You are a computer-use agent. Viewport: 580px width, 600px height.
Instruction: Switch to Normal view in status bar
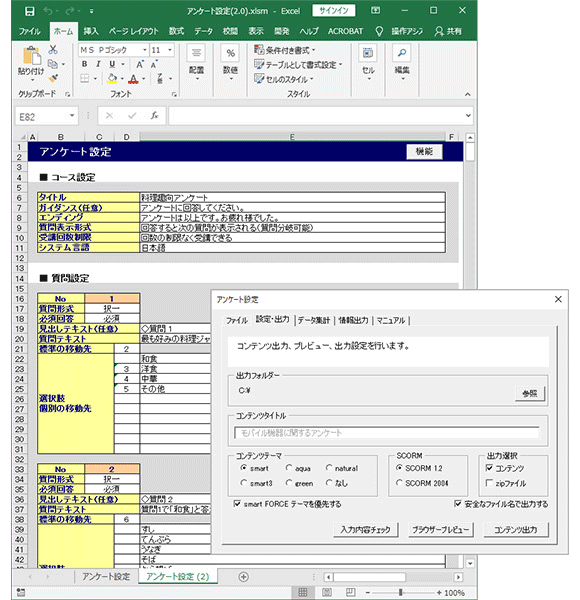303,592
